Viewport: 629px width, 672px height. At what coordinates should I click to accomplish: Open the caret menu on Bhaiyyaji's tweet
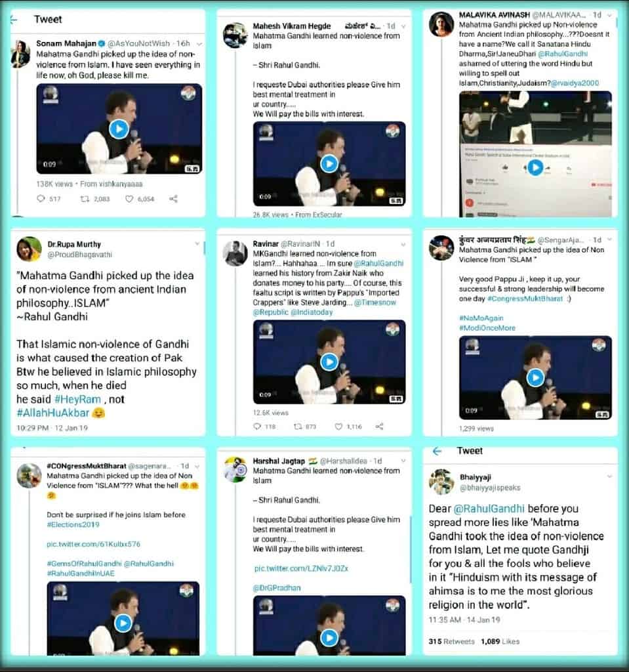click(x=610, y=476)
